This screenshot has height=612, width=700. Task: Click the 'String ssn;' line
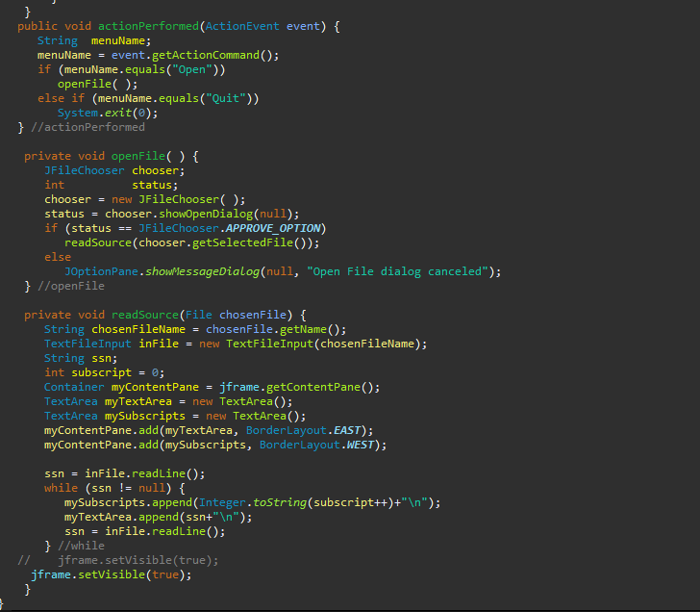point(81,358)
